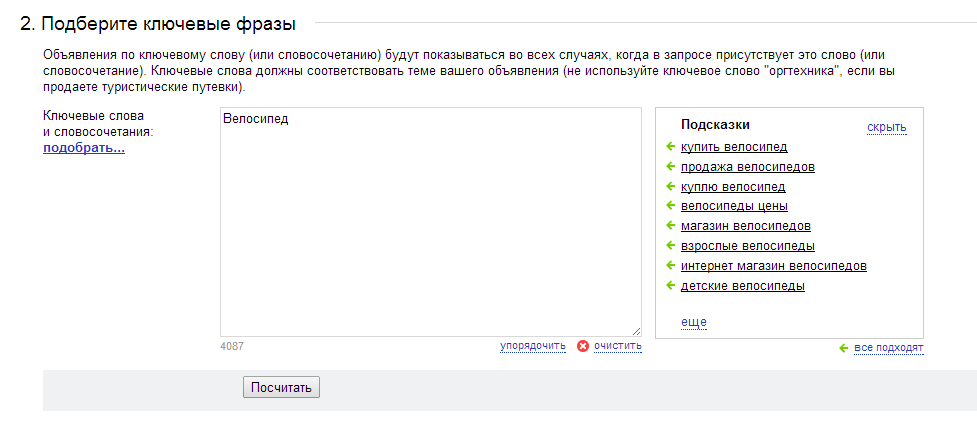Accept all hints via 'все подходят'
Viewport: 977px width, 427px height.
pos(889,348)
